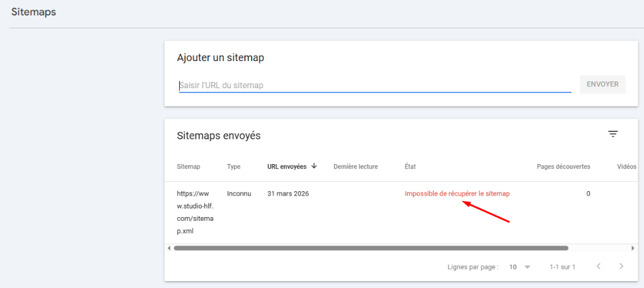Select the Dernière lecture column header
This screenshot has width=644, height=288.
(x=355, y=167)
